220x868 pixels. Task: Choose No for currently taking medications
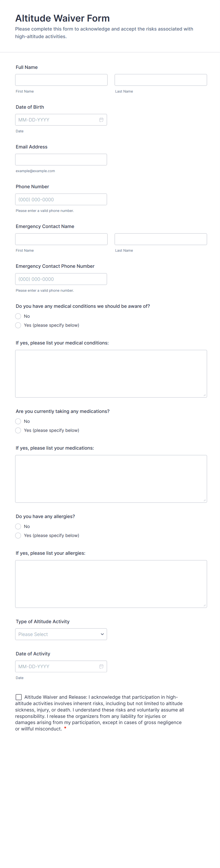(18, 421)
